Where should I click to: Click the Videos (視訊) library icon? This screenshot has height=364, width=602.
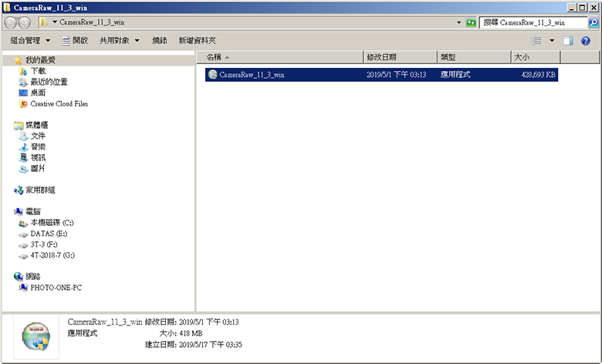(23, 157)
